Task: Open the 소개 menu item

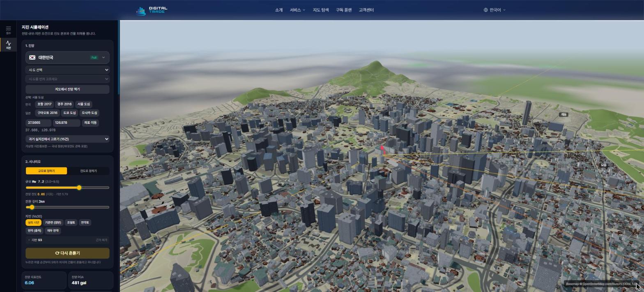Action: tap(279, 10)
